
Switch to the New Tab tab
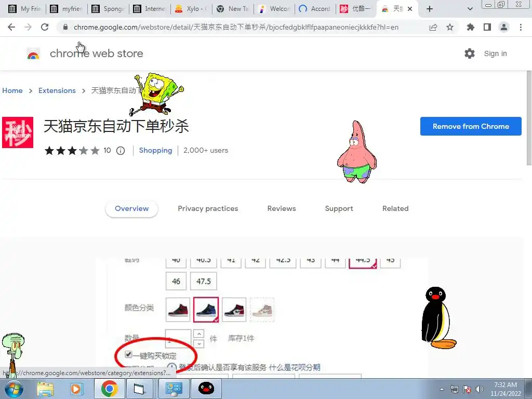tap(233, 9)
